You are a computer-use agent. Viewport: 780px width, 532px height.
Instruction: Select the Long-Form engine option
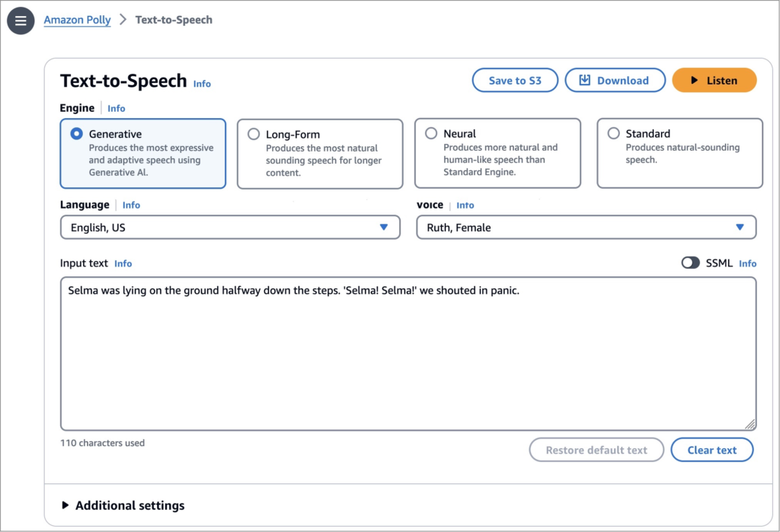[254, 134]
